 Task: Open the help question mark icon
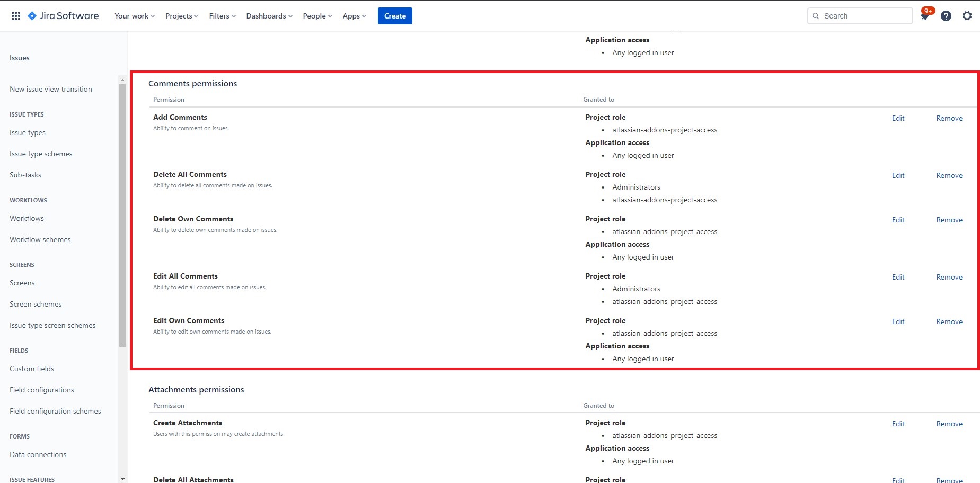click(x=946, y=16)
